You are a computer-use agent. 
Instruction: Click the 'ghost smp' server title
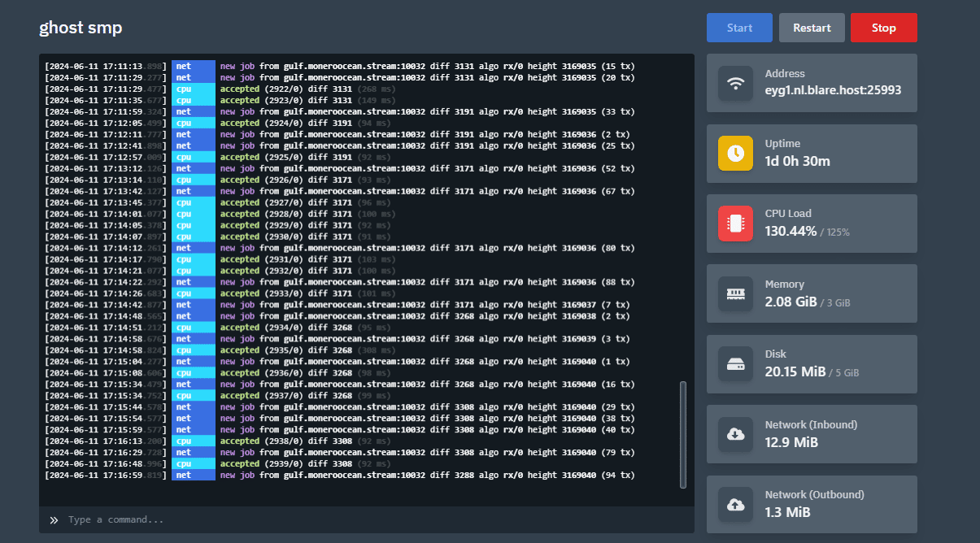coord(81,27)
